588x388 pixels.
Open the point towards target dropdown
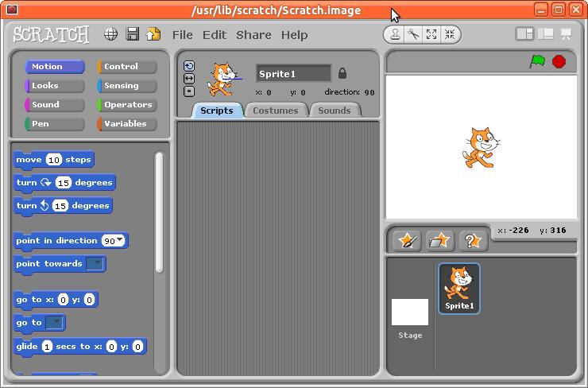(x=95, y=263)
